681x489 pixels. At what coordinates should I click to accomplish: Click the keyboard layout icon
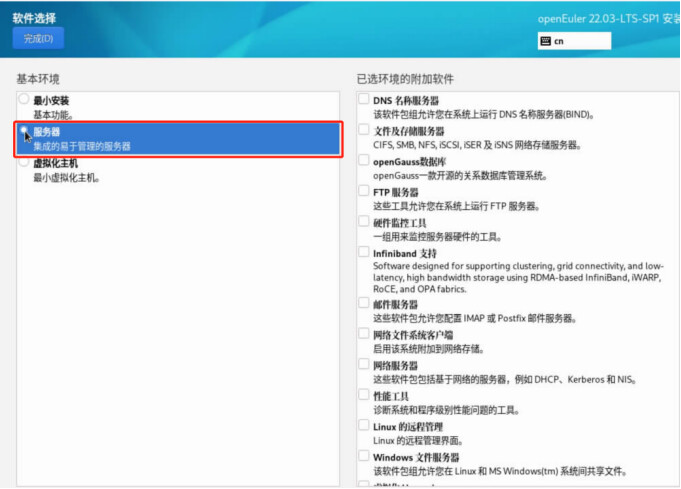click(545, 41)
